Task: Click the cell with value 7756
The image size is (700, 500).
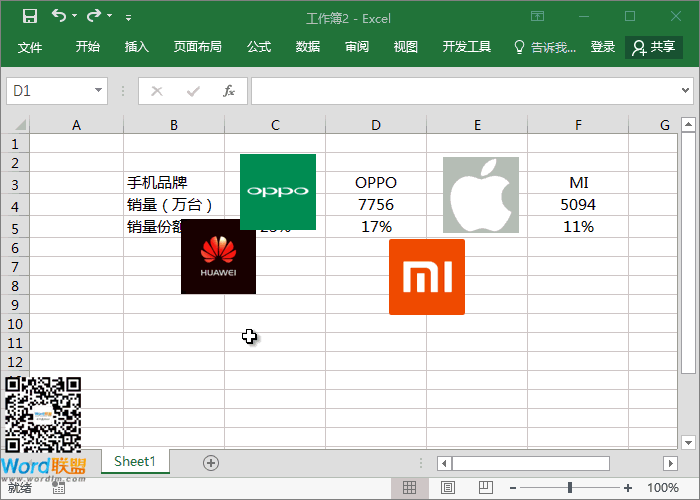Action: pyautogui.click(x=376, y=204)
